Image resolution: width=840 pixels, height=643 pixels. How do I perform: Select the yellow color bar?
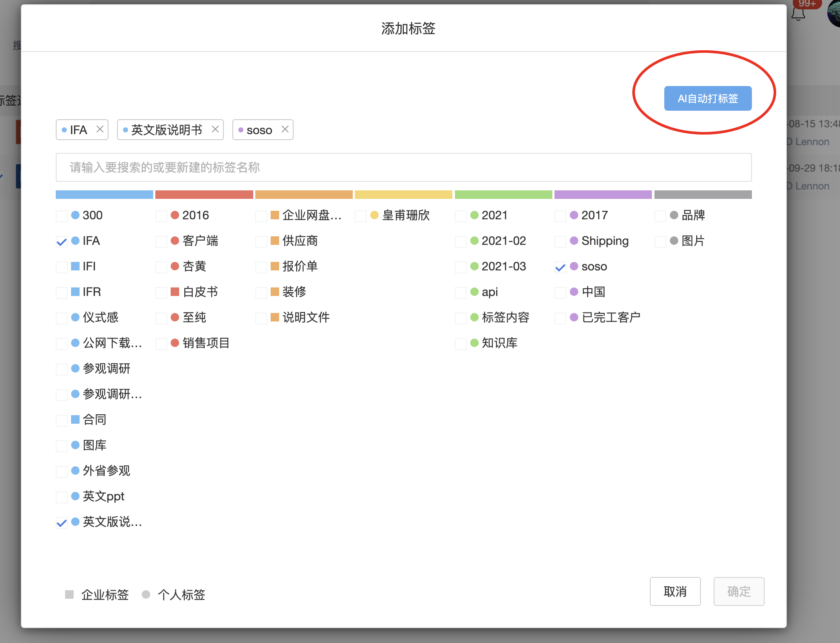click(x=403, y=195)
